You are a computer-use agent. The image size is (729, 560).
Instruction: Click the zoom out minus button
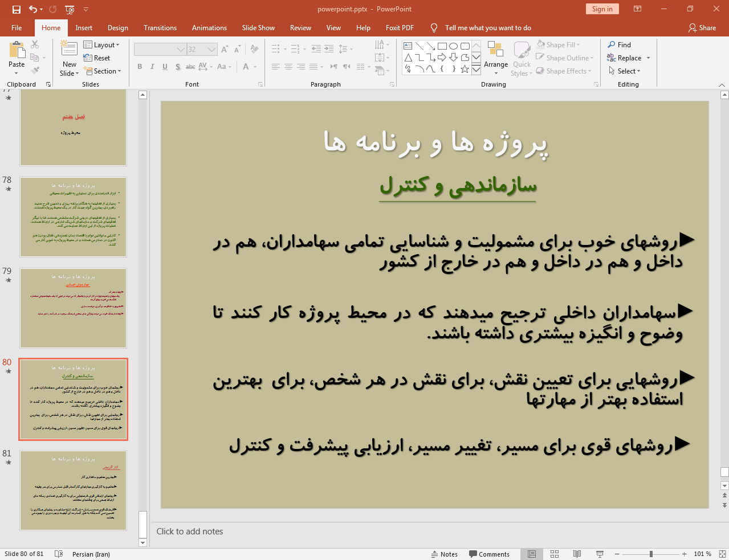tap(617, 554)
